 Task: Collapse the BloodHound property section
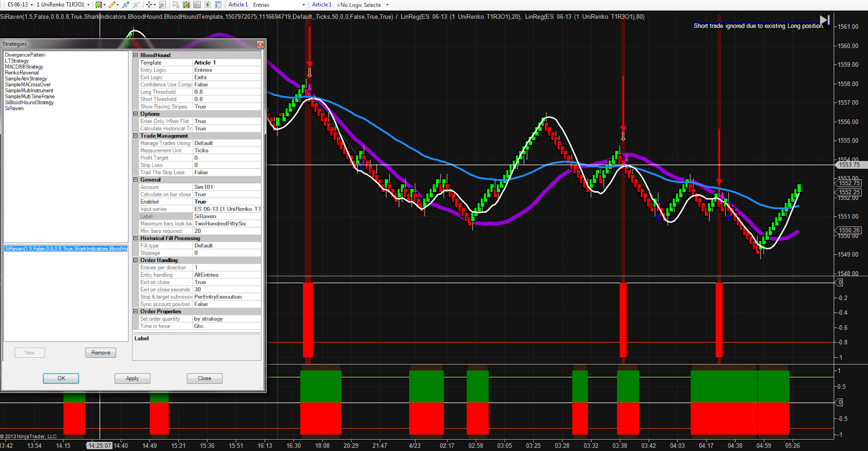point(136,55)
